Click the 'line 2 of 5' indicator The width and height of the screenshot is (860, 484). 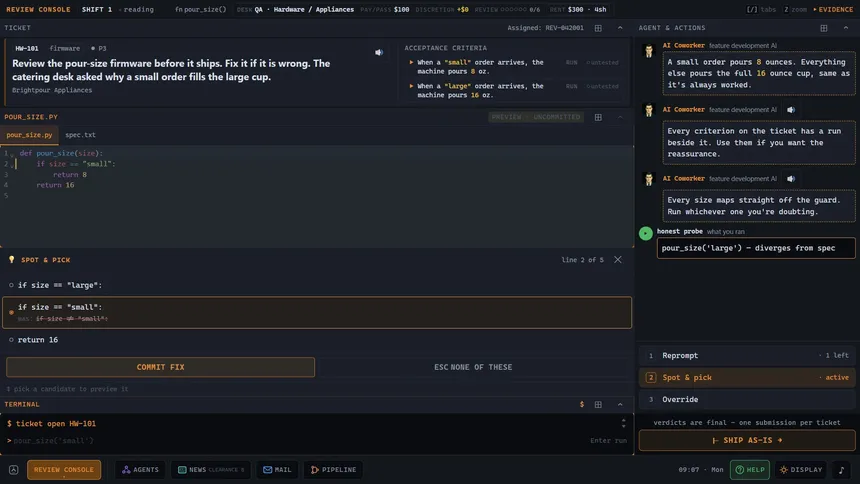point(582,260)
